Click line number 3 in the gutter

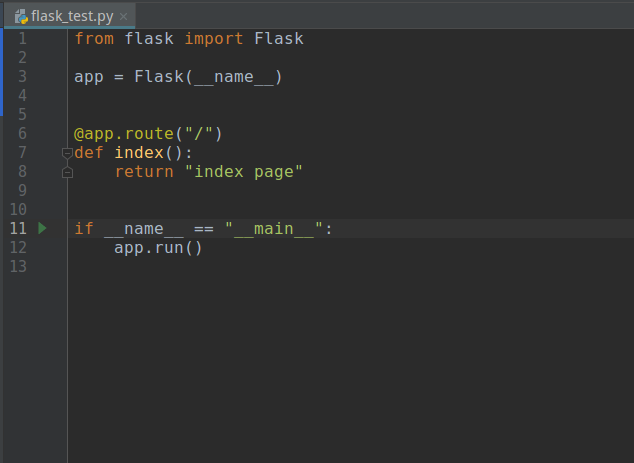point(23,76)
